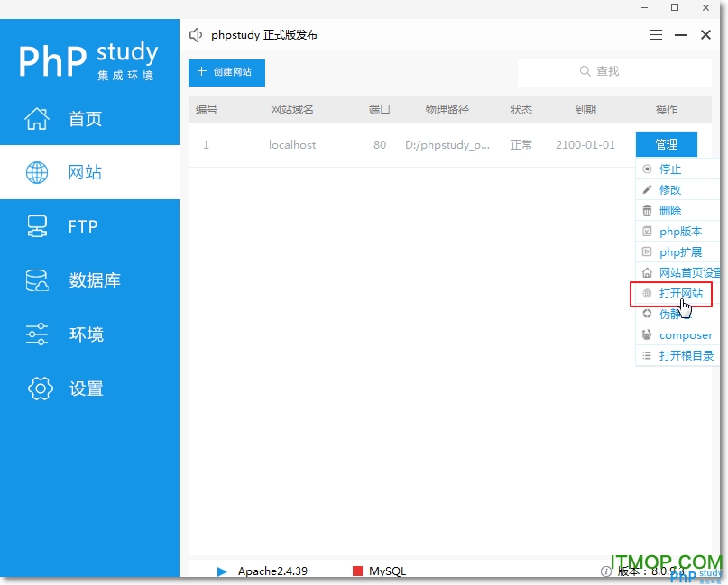Go to the FTP section
Viewport: 728px width, 585px height.
(89, 226)
